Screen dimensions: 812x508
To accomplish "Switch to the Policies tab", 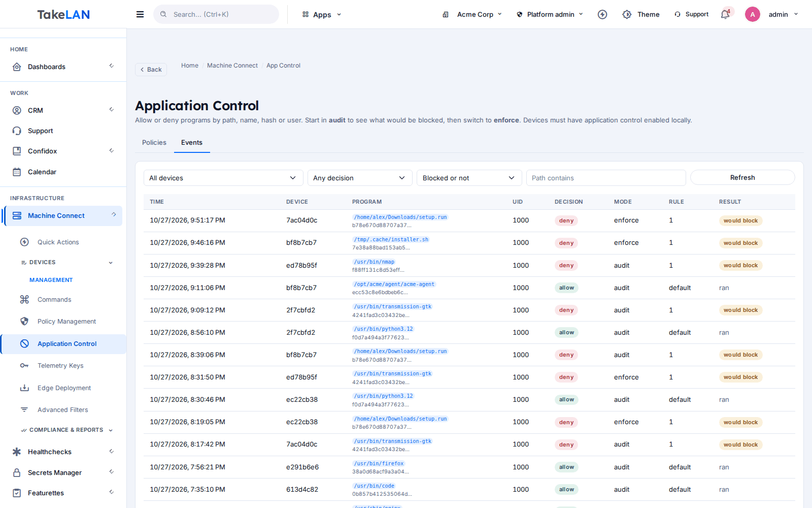I will pyautogui.click(x=154, y=143).
